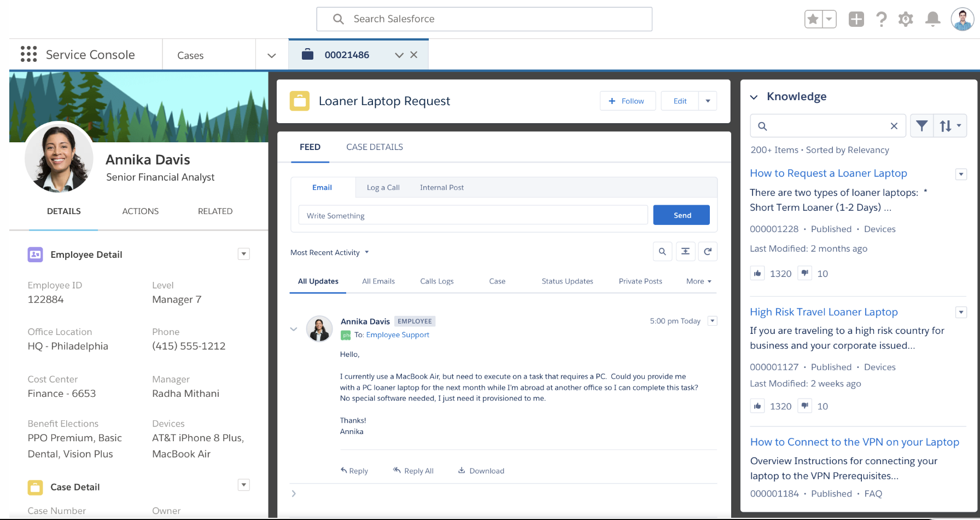Select the Email publisher tab
The width and height of the screenshot is (980, 520).
coord(322,187)
